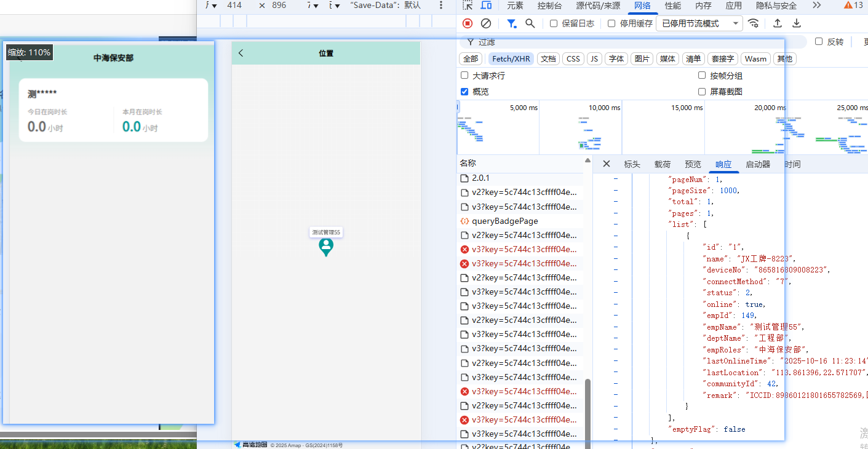Select the Fetch/XHR filter button
This screenshot has height=449, width=868.
(x=511, y=58)
